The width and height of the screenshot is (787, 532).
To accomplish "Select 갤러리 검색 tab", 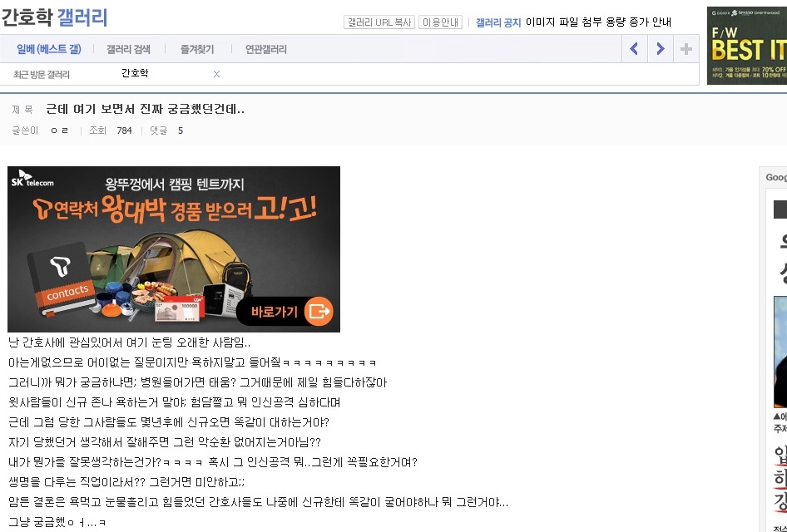I will pyautogui.click(x=128, y=49).
